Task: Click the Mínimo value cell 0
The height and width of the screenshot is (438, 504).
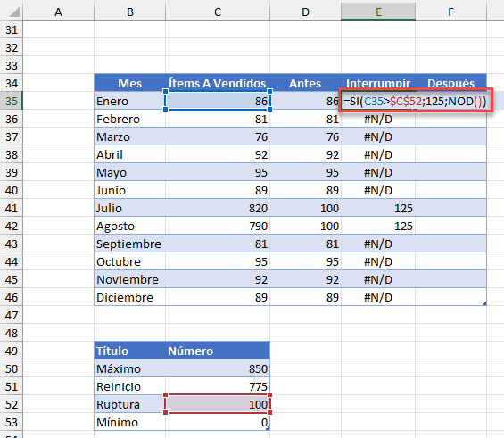Action: click(218, 422)
